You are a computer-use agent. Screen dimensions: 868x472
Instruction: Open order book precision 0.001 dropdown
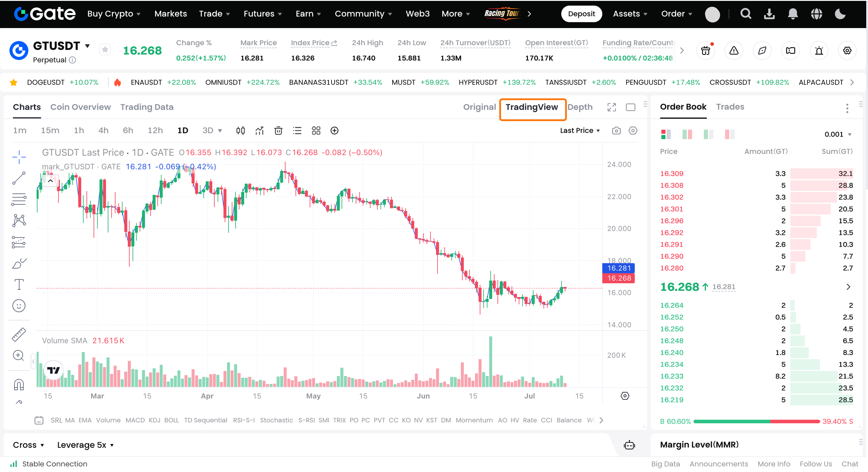tap(837, 134)
